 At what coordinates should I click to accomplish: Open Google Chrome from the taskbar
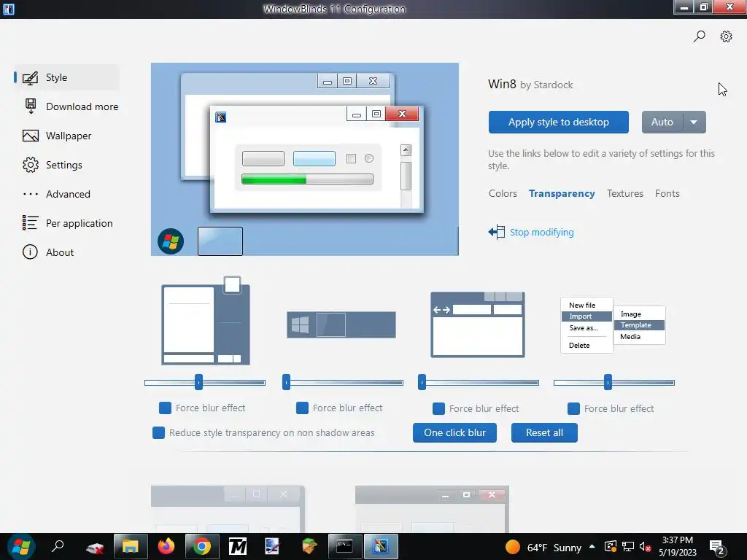201,546
